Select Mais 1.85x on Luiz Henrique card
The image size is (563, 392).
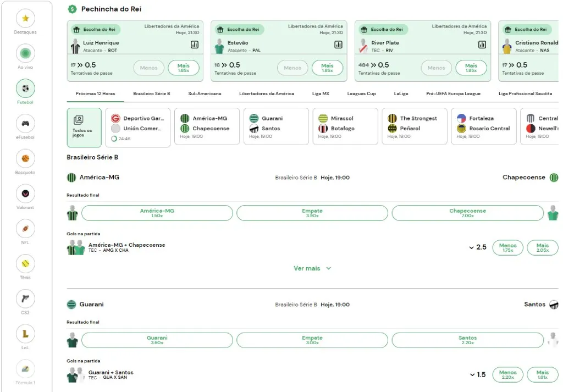184,68
